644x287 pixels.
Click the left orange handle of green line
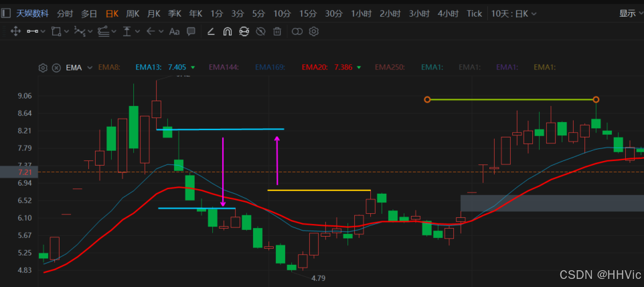click(x=427, y=99)
